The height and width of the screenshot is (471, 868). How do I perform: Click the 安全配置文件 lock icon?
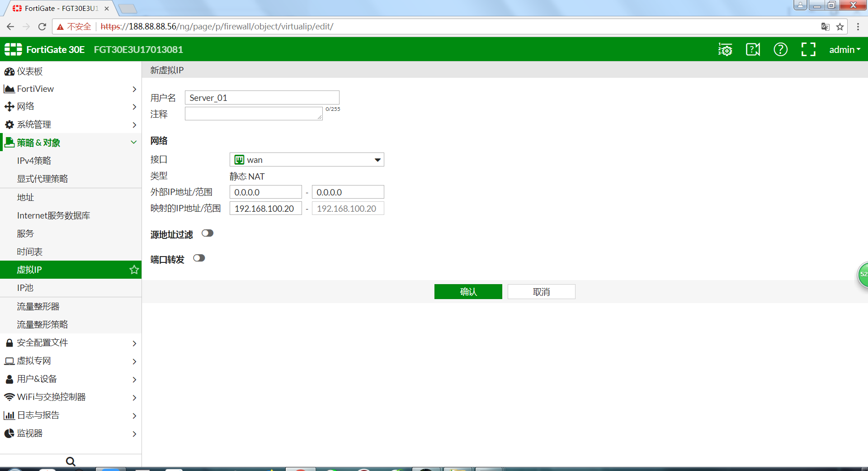click(x=9, y=343)
